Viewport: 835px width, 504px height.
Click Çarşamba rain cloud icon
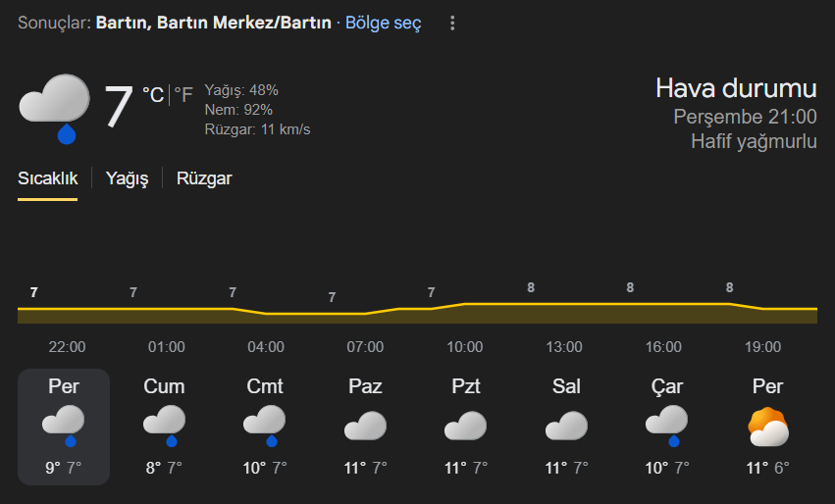pos(666,426)
